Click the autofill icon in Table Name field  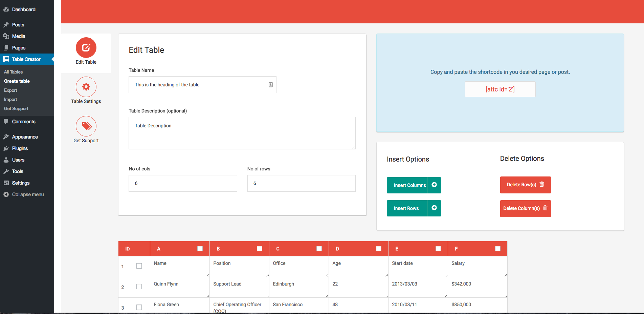271,85
